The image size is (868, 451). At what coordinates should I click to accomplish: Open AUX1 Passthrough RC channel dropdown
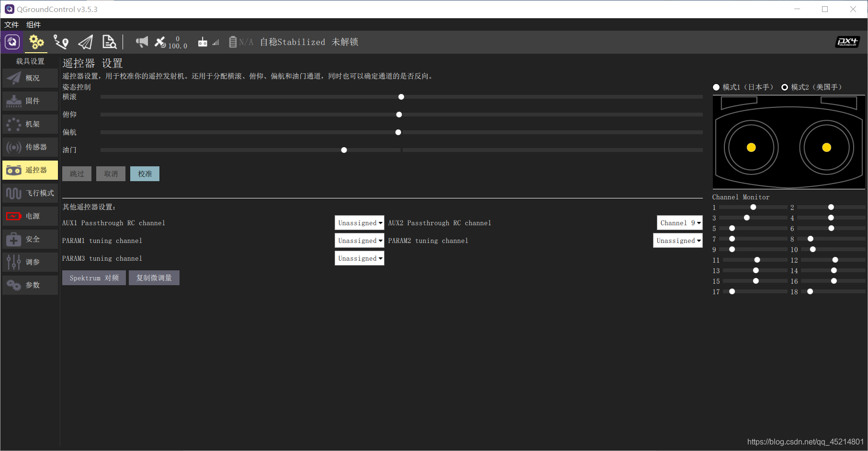coord(360,223)
